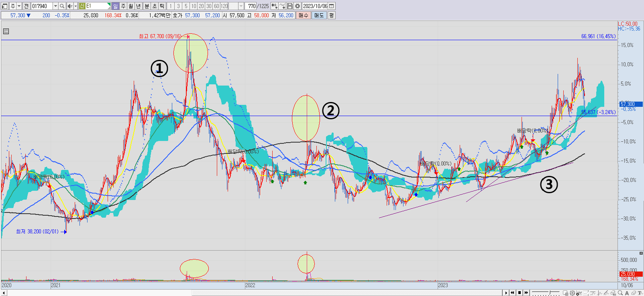Screen dimensions: 644x296
Task: Switch chart to second 초 period
Action: coord(154,6)
